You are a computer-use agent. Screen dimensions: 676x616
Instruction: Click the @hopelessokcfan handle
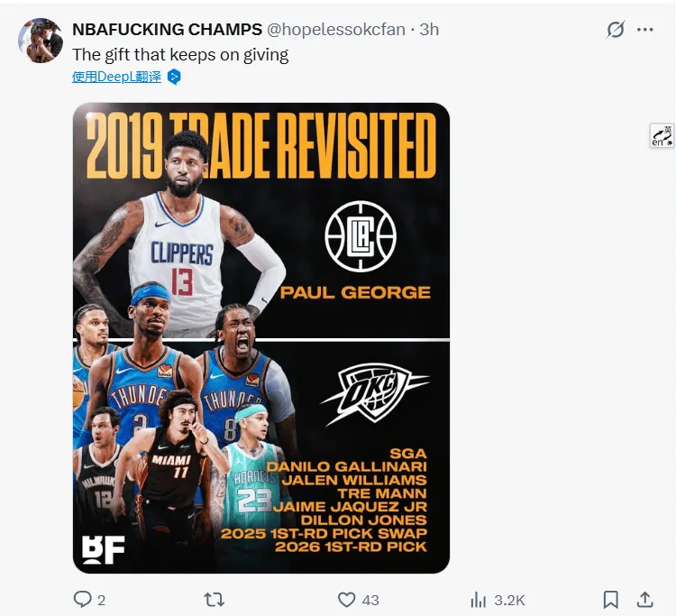pos(336,30)
